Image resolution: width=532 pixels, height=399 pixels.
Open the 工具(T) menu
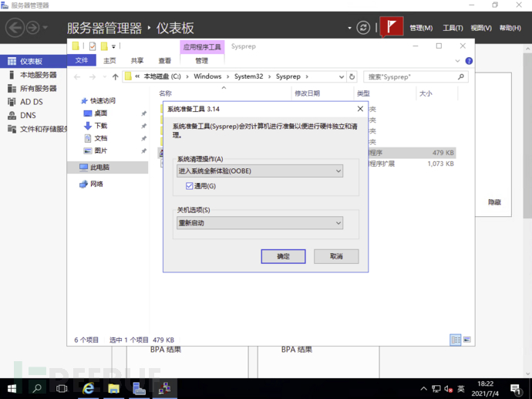pos(453,28)
